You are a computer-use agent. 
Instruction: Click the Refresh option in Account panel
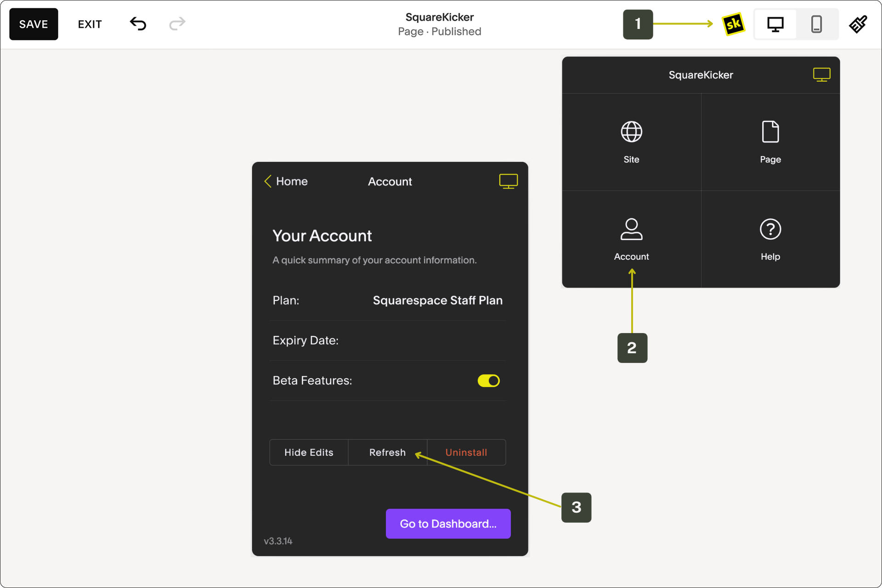tap(388, 452)
